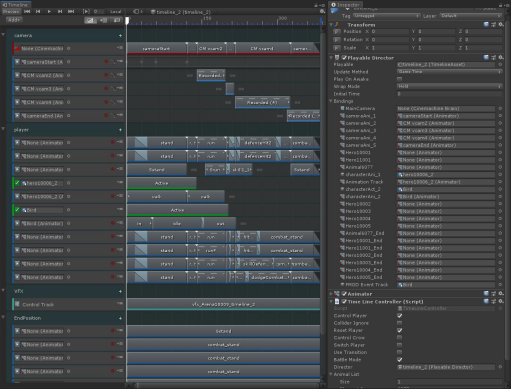Lock the Inspector window
The width and height of the screenshot is (512, 389).
[x=500, y=5]
